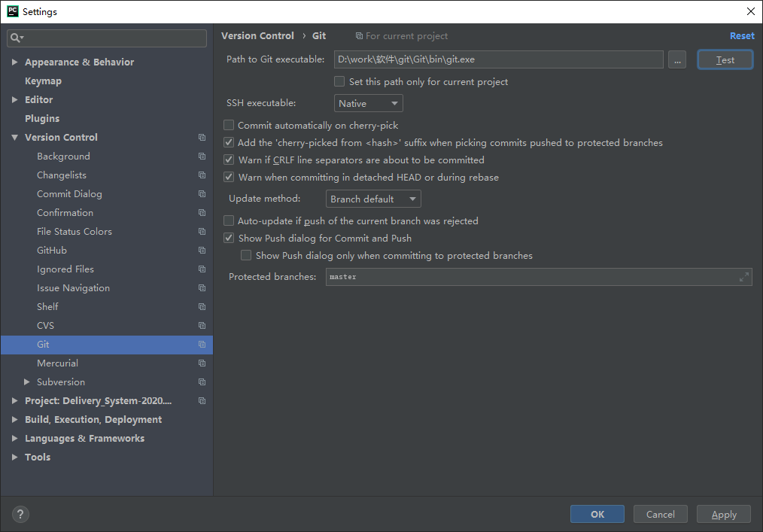The width and height of the screenshot is (763, 532).
Task: Expand the Tools section
Action: pos(14,457)
